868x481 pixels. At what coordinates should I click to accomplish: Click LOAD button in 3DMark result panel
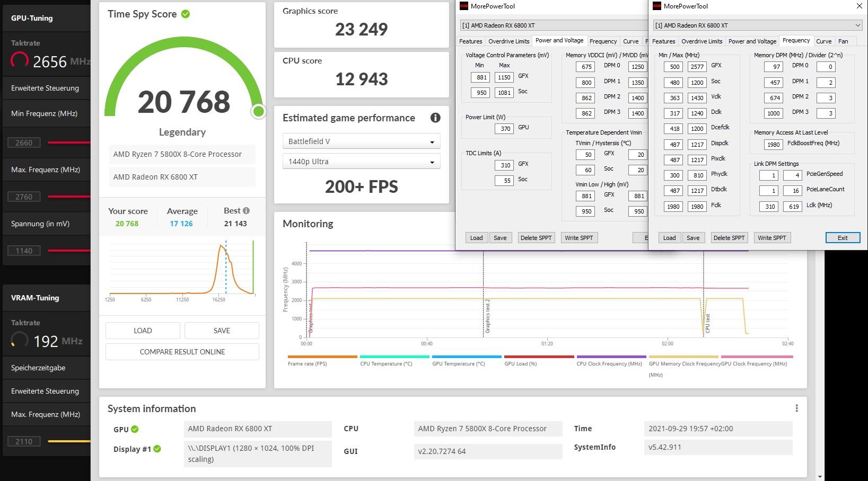[x=143, y=331]
